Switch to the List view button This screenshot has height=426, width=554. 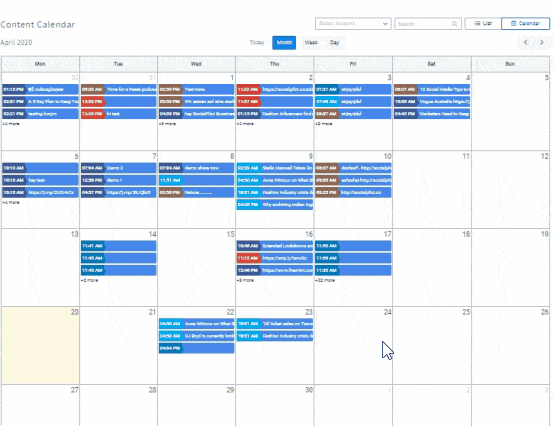point(483,23)
